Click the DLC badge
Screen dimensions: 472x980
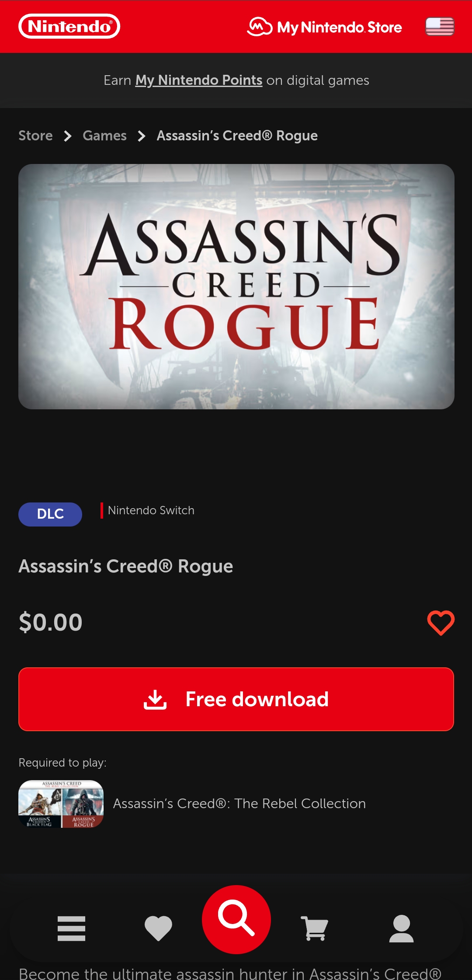point(50,514)
